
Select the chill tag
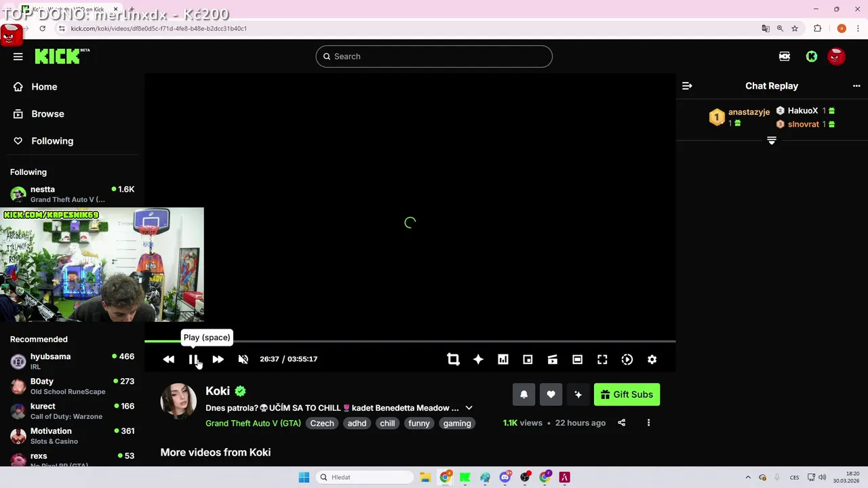387,423
